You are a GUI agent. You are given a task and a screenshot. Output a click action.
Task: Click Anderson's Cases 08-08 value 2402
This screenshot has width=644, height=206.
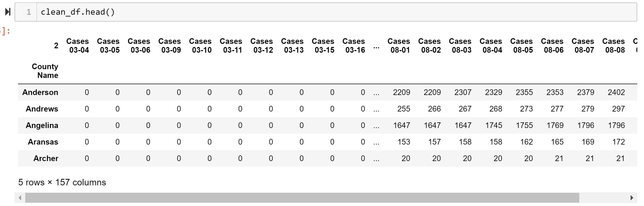616,92
